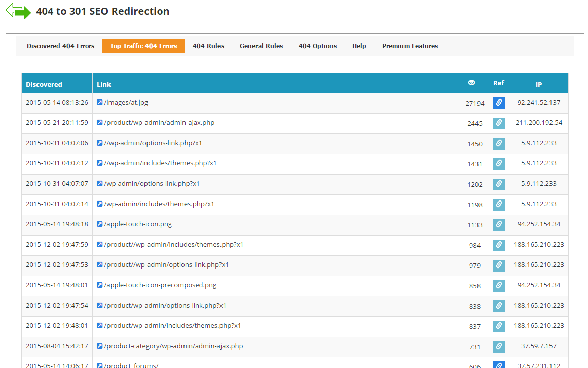The height and width of the screenshot is (368, 588).
Task: Select the view count 1133
Action: click(x=475, y=224)
